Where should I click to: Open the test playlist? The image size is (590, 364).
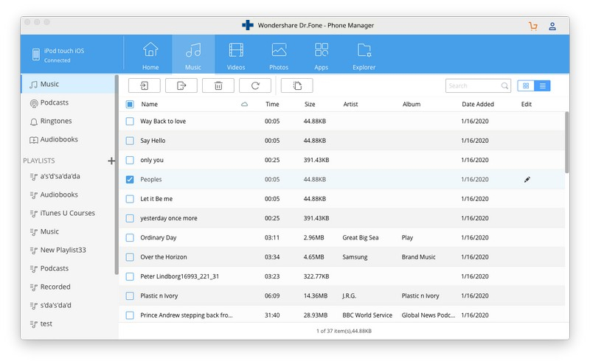point(68,323)
